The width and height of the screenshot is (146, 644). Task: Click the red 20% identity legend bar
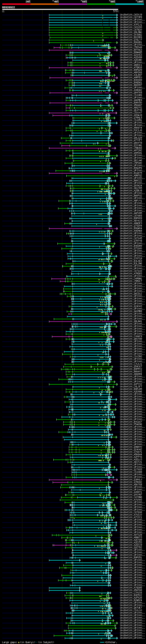[16, 4]
